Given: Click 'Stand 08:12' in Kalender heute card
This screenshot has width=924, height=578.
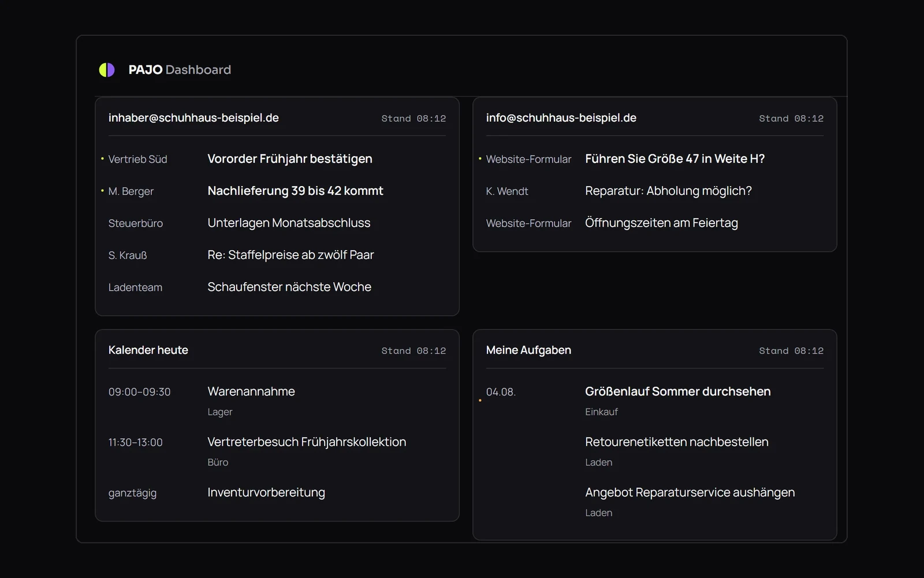Looking at the screenshot, I should pos(413,351).
